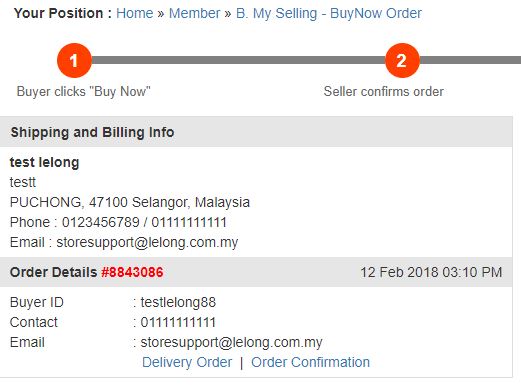Click the red order number #8843086
The width and height of the screenshot is (521, 392).
[x=132, y=272]
